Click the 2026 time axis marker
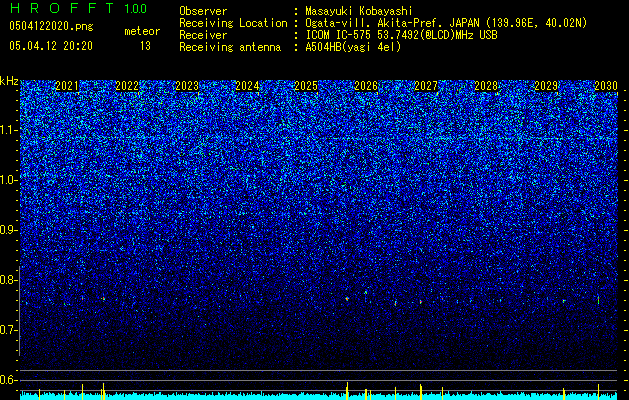 click(x=366, y=86)
